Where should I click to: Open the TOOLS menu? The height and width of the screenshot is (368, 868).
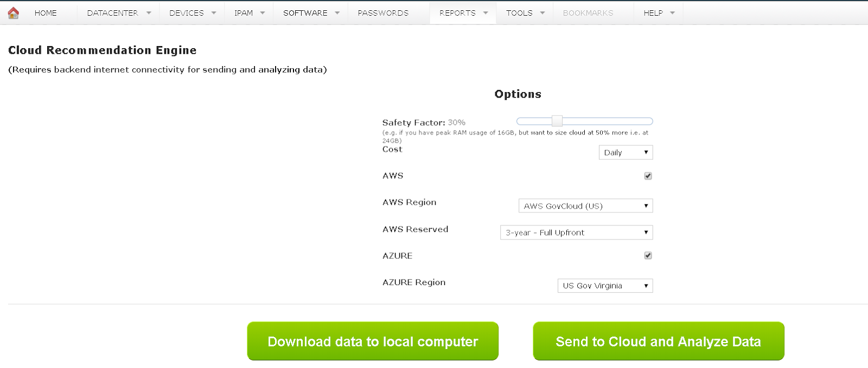pos(519,13)
